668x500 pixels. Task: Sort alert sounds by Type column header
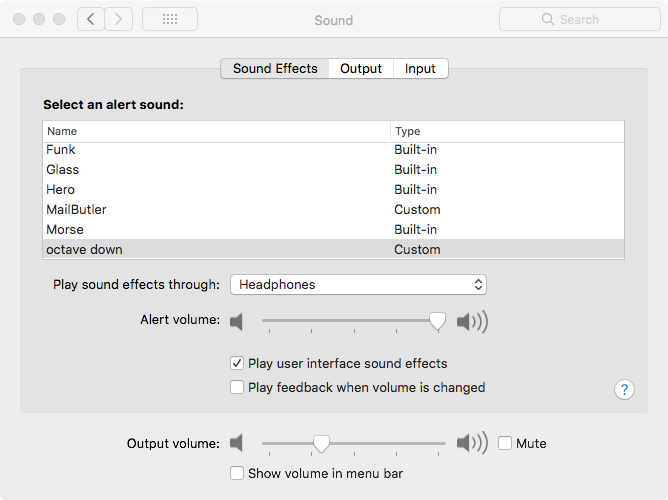tap(507, 131)
